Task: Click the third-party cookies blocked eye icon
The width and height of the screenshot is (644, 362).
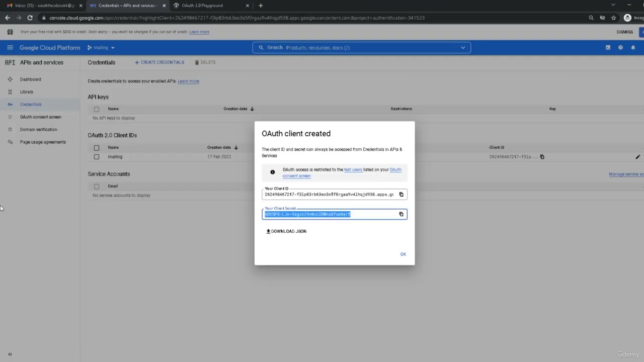Action: (x=602, y=18)
